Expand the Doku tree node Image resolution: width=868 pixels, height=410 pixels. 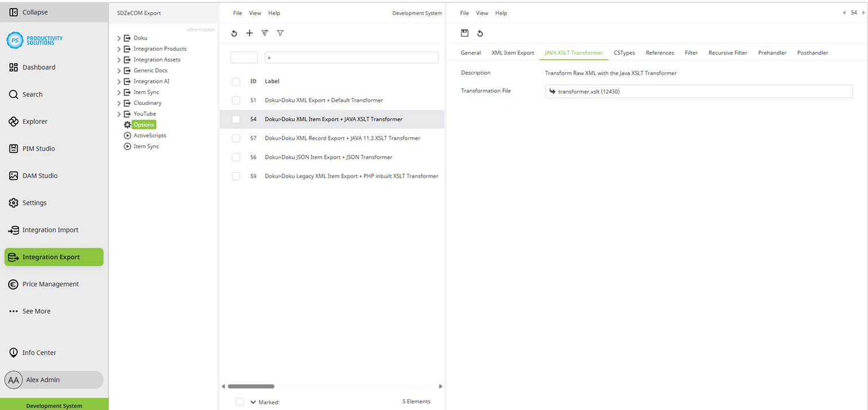[118, 38]
